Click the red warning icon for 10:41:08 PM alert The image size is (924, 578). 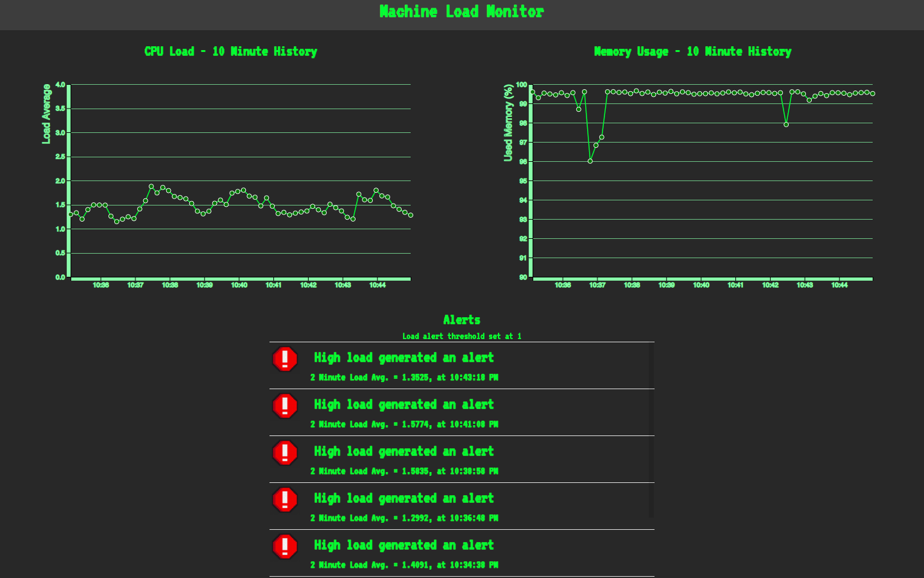coord(285,406)
